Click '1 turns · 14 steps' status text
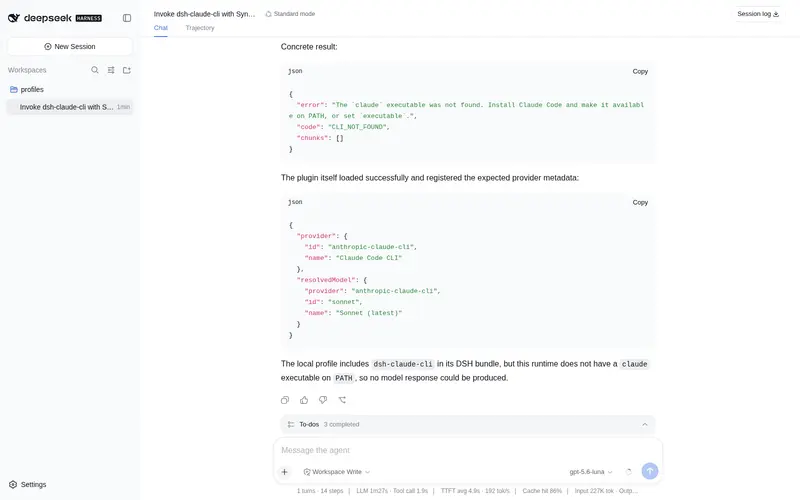 [320, 491]
